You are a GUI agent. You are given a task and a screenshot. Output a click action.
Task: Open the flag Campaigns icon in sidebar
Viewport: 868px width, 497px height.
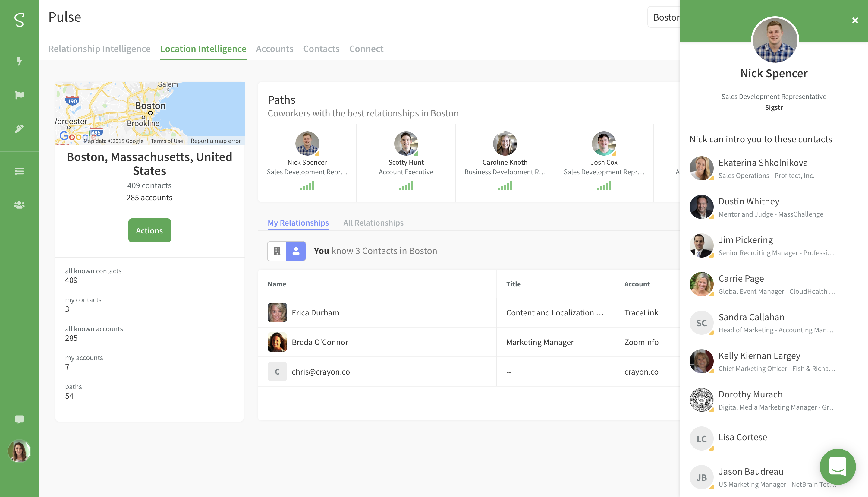(x=19, y=95)
